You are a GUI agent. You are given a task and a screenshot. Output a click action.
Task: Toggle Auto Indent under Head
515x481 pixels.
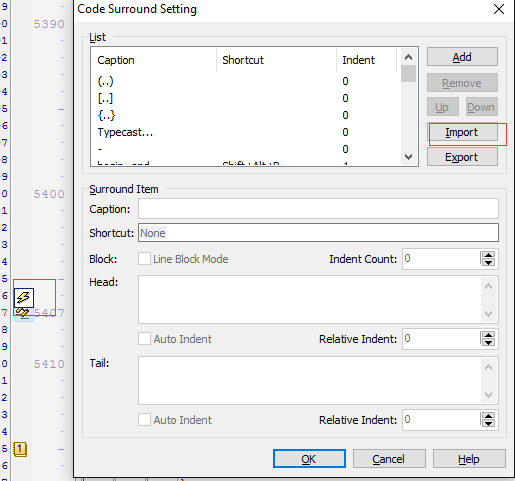144,339
